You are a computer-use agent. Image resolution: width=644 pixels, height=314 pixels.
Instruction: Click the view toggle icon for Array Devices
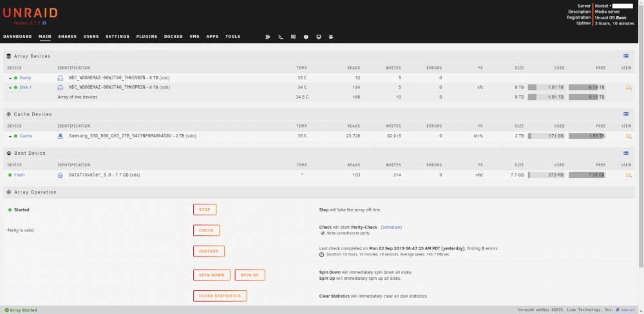point(626,56)
